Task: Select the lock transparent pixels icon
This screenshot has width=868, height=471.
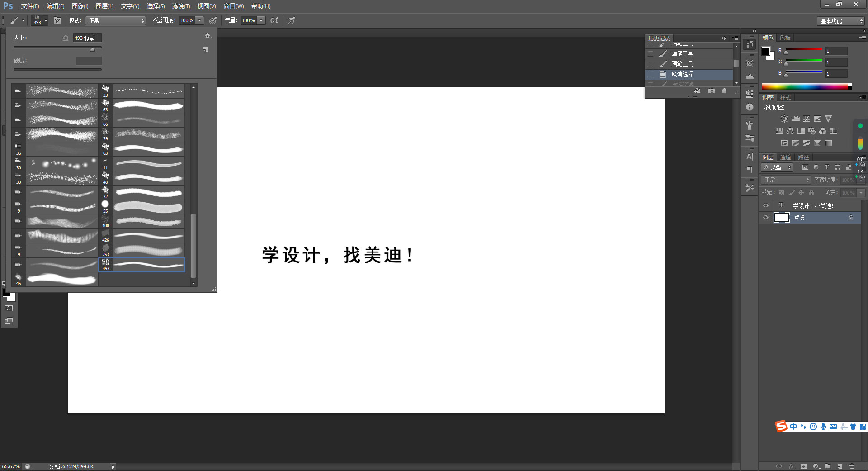Action: [781, 192]
